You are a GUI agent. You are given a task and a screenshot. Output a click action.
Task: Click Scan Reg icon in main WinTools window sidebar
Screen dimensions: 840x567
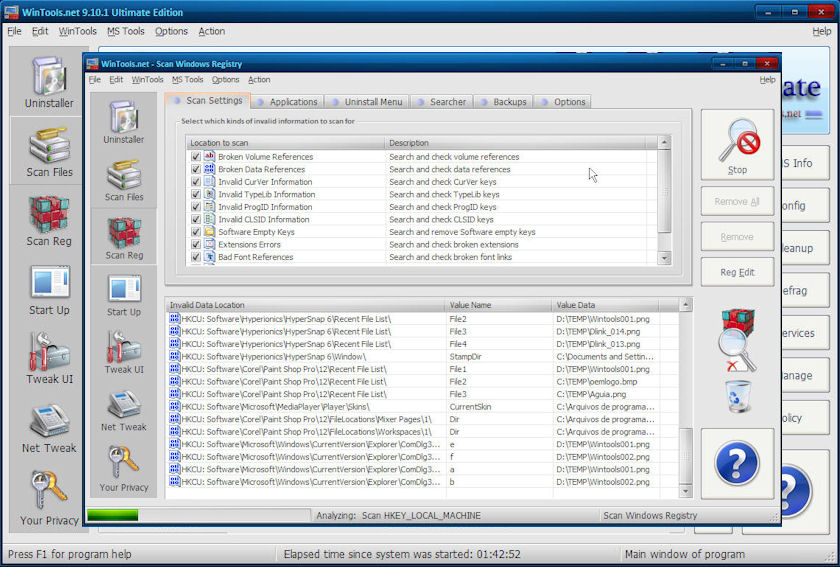coord(49,214)
